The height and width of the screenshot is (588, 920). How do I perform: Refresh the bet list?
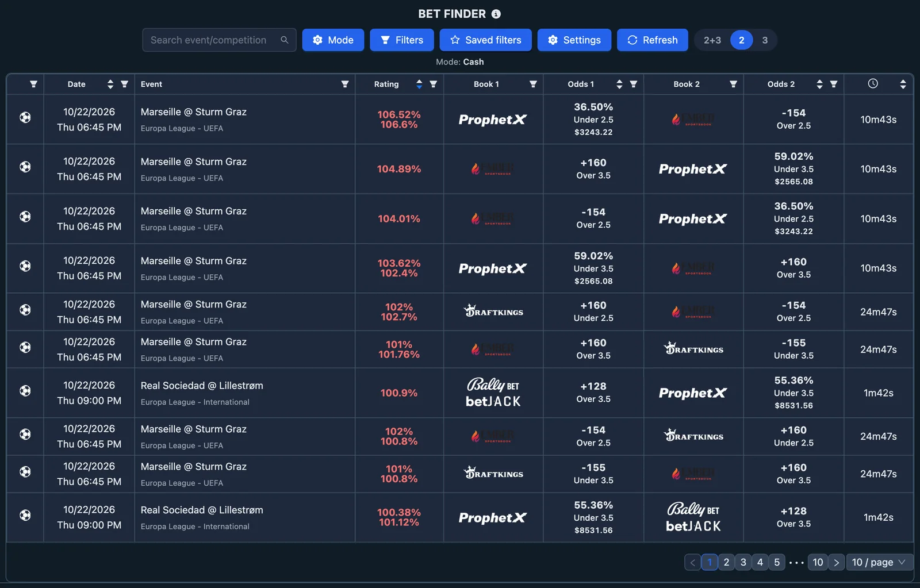[x=653, y=40]
